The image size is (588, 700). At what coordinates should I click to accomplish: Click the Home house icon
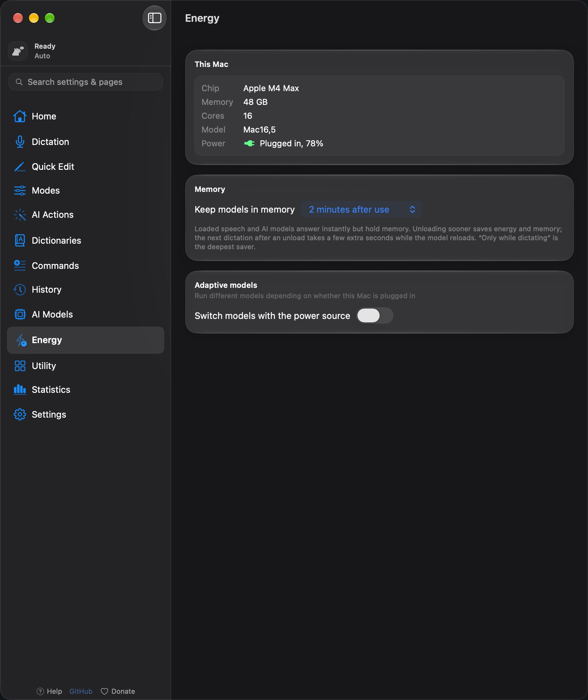(20, 116)
